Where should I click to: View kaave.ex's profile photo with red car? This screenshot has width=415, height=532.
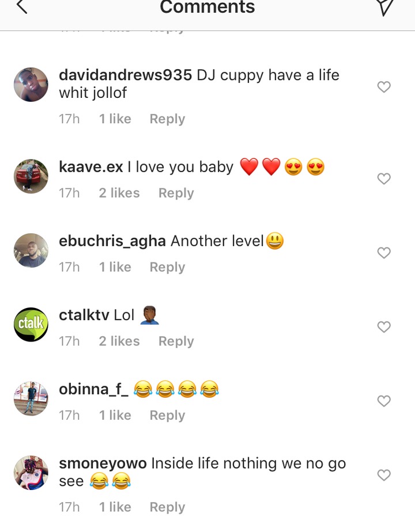(x=31, y=176)
